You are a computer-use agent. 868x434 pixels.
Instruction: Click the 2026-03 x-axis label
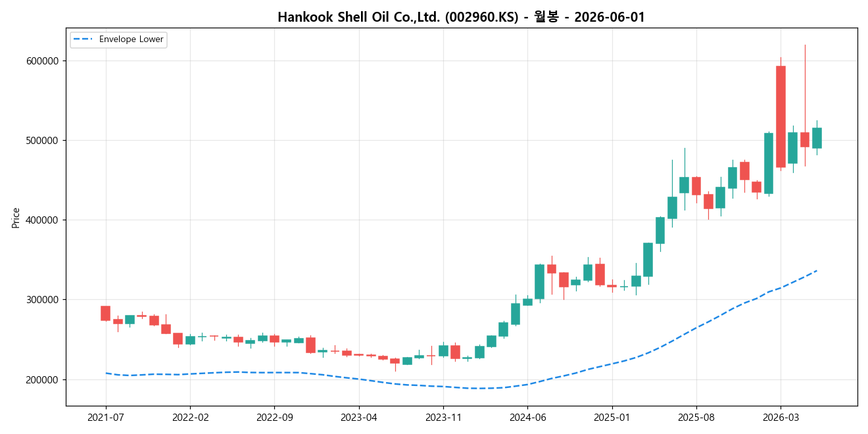pyautogui.click(x=781, y=417)
